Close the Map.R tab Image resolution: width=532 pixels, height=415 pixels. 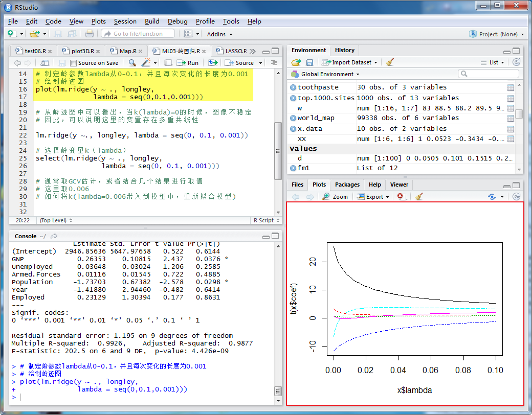click(x=141, y=51)
